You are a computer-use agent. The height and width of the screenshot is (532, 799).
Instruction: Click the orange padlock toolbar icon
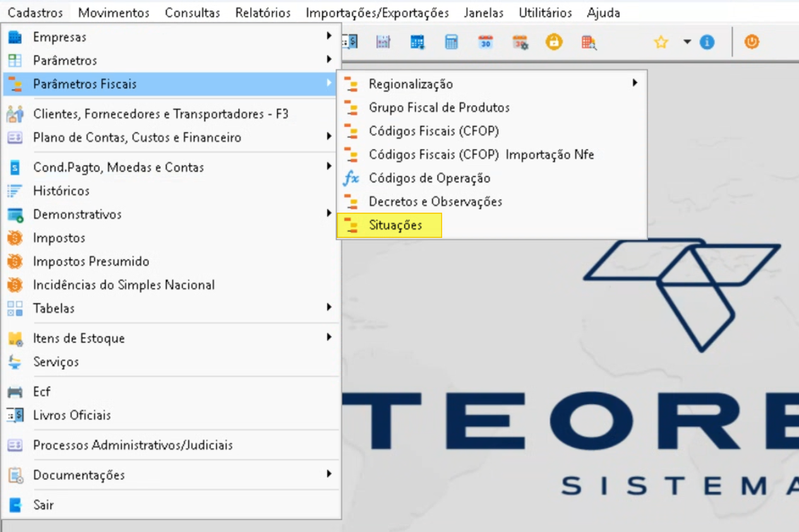pyautogui.click(x=554, y=42)
